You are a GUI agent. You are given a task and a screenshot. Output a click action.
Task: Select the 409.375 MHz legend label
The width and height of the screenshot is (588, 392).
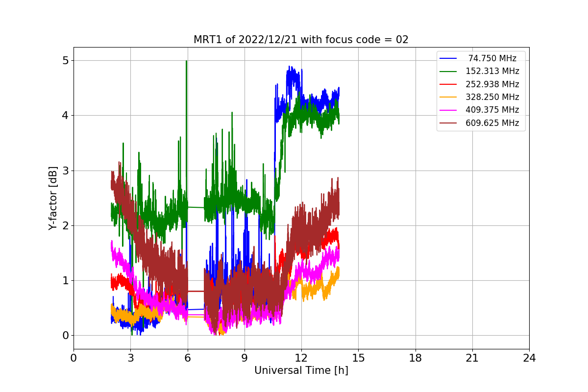click(492, 110)
